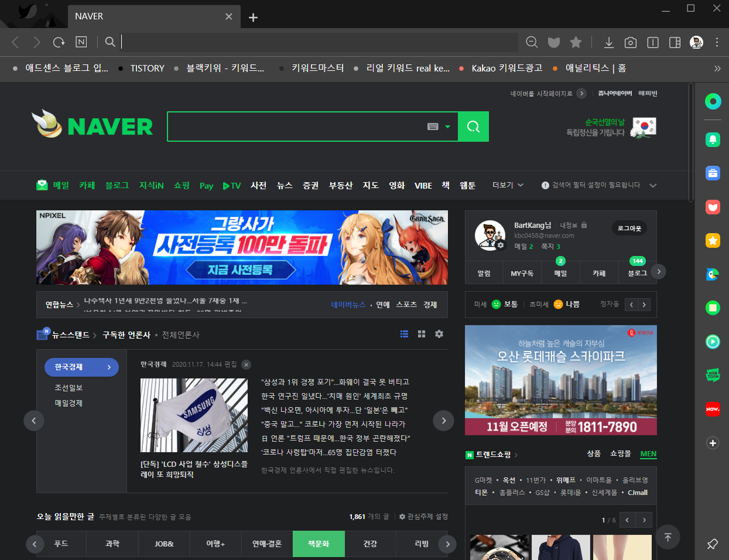Viewport: 729px width, 560px height.
Task: Open sidebar blue briefcase icon
Action: click(713, 173)
